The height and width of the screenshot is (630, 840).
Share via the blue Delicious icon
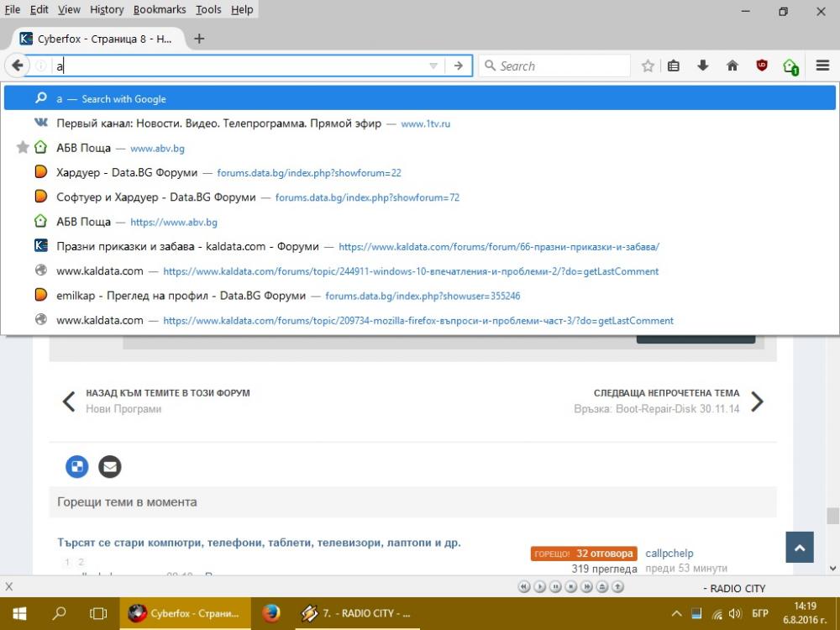[x=76, y=466]
